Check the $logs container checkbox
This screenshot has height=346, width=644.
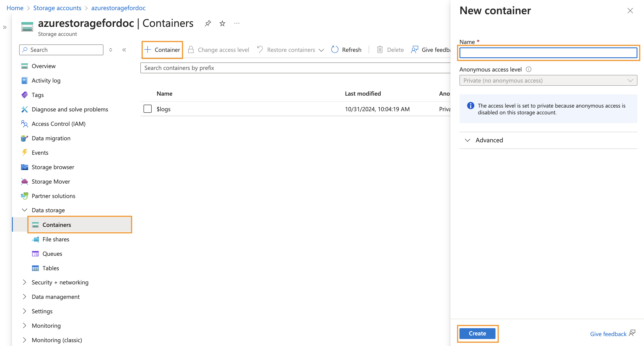point(148,109)
